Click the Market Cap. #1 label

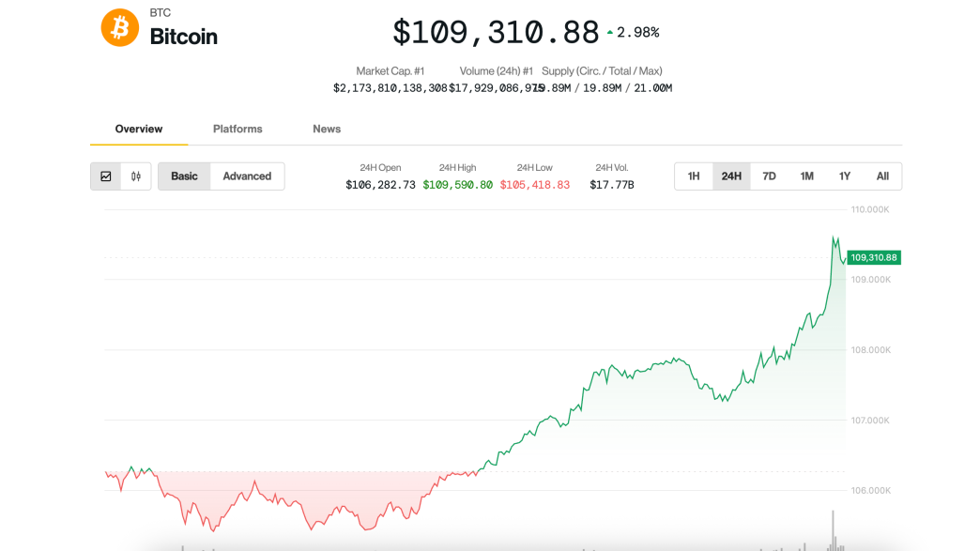390,71
